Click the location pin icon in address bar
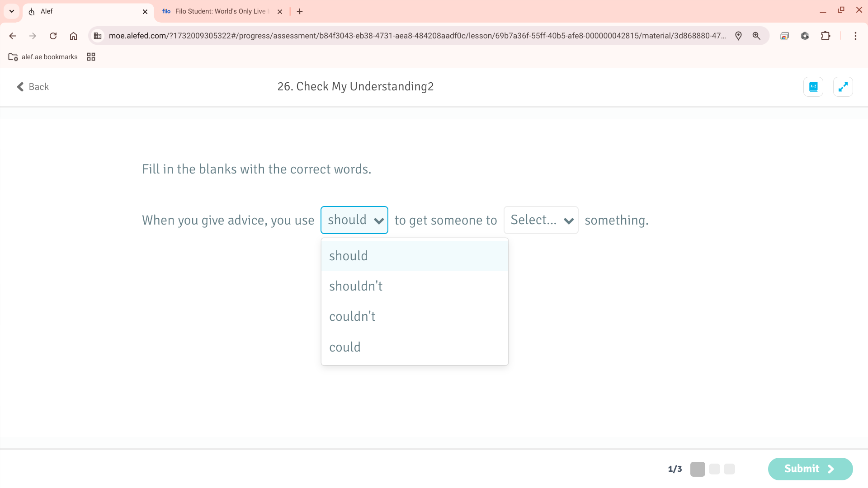The height and width of the screenshot is (488, 868). click(x=738, y=36)
